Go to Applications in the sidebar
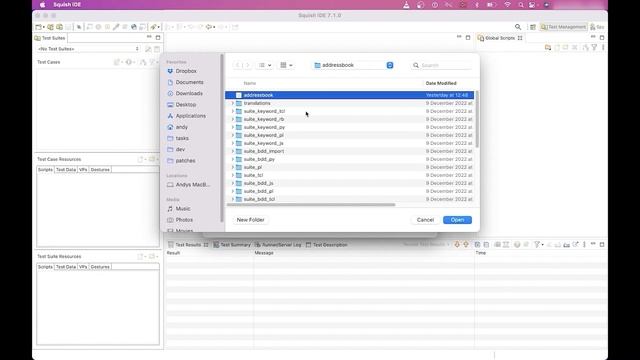This screenshot has height=360, width=640. pyautogui.click(x=186, y=116)
